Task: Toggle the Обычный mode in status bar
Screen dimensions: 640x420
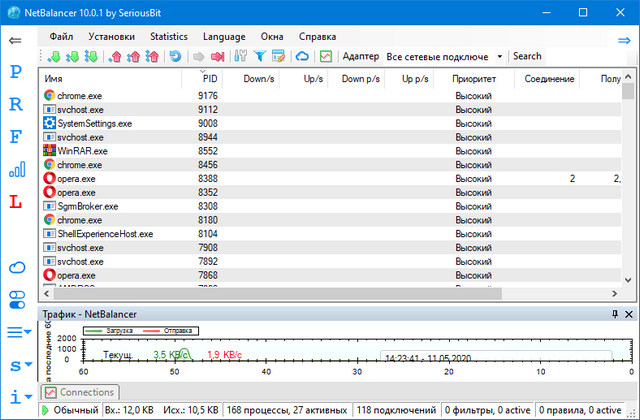Action: [x=69, y=410]
